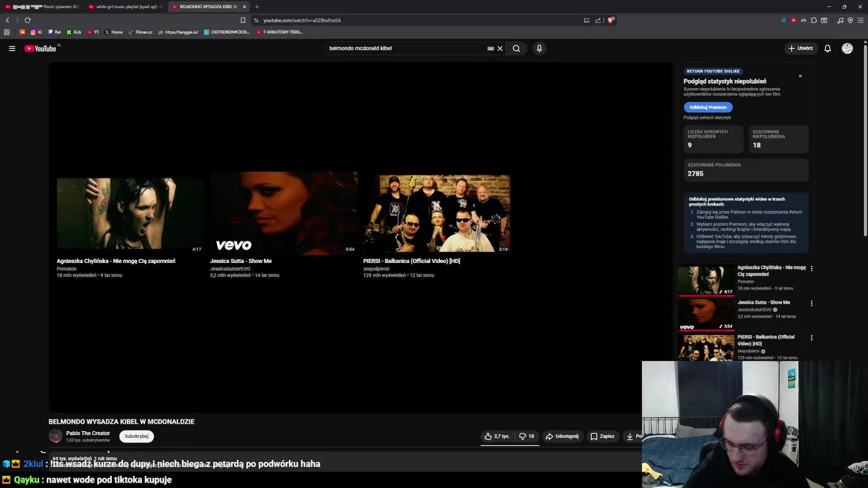Image resolution: width=868 pixels, height=488 pixels.
Task: Open the 'Filman.cc' bookmark
Action: point(140,32)
